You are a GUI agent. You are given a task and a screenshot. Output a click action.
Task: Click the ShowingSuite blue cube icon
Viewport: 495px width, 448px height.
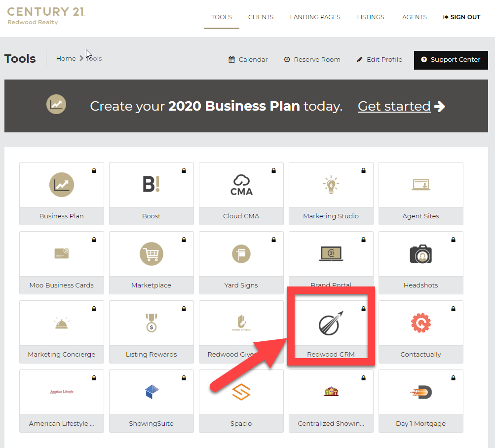point(152,392)
